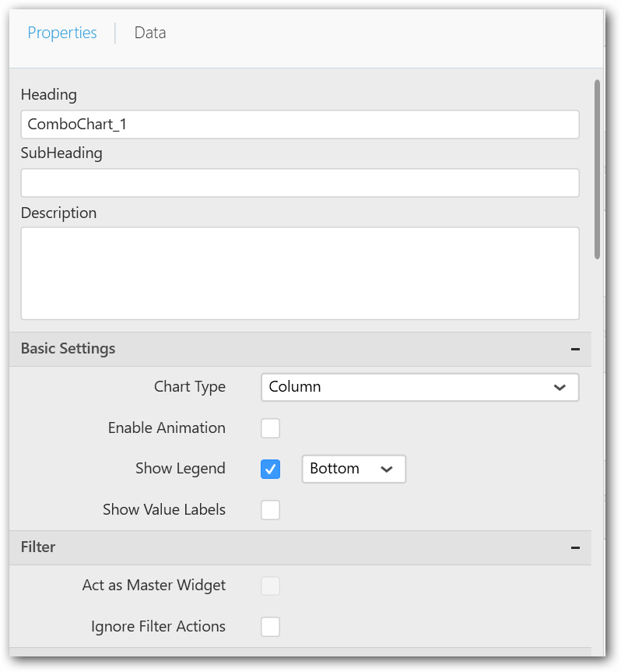The width and height of the screenshot is (621, 672).
Task: Enable the Enable Animation checkbox
Action: point(270,428)
